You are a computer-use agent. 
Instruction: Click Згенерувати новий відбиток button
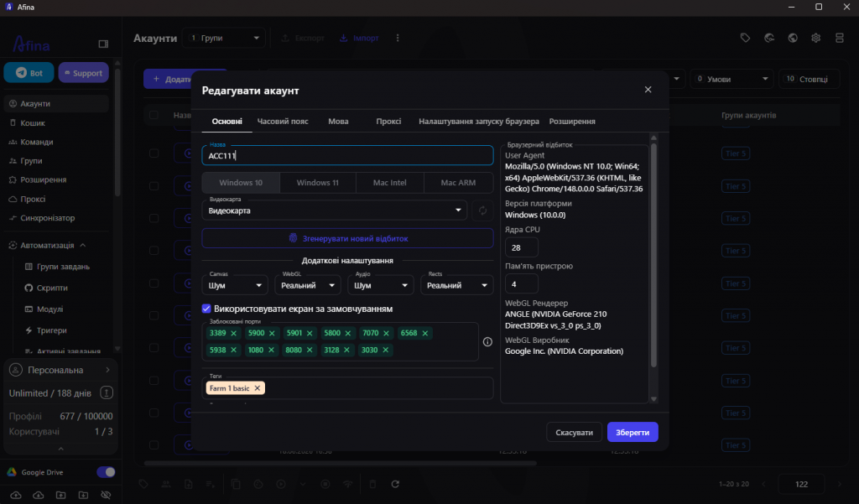click(x=347, y=238)
